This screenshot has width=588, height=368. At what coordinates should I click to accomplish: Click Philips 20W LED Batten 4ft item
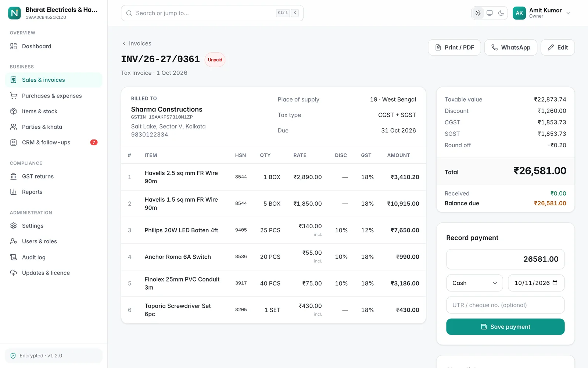181,230
